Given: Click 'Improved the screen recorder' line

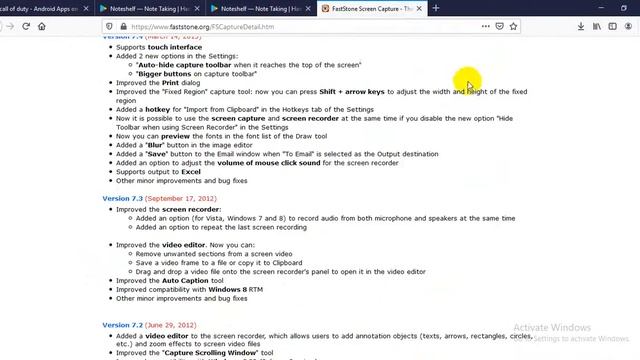Looking at the screenshot, I should tap(169, 209).
